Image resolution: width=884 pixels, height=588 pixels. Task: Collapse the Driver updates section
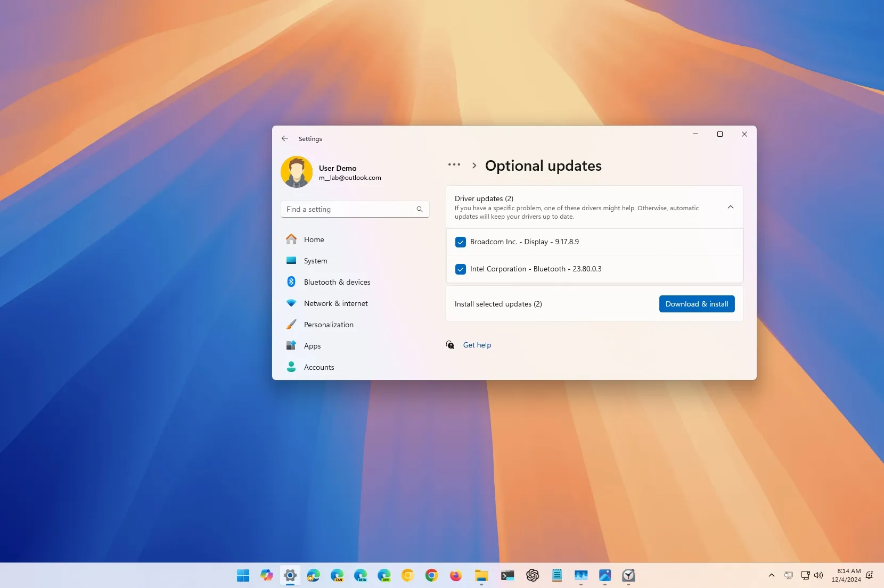click(730, 207)
